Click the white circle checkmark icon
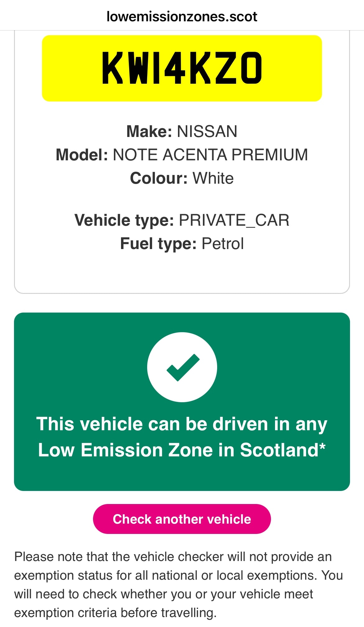 (182, 367)
